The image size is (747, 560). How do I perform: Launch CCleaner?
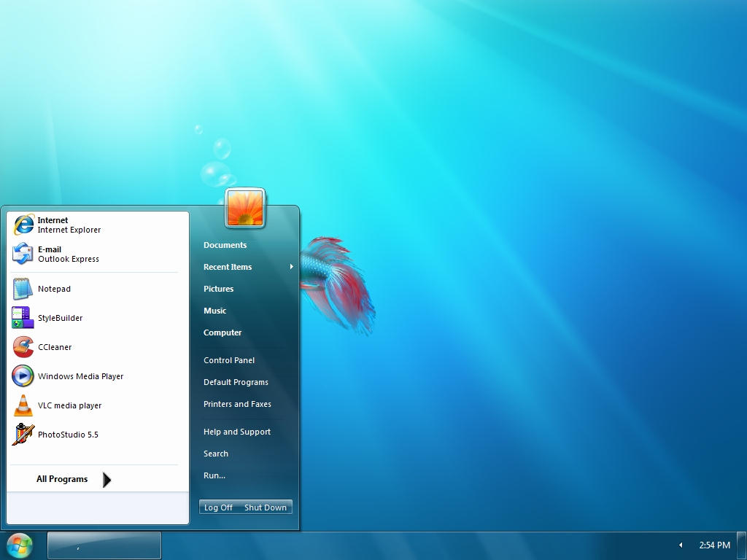55,347
